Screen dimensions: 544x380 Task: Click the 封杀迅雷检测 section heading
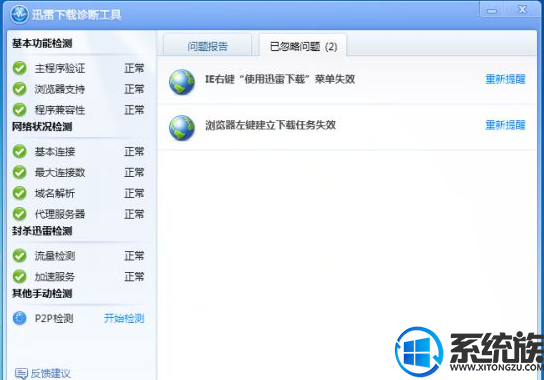42,231
